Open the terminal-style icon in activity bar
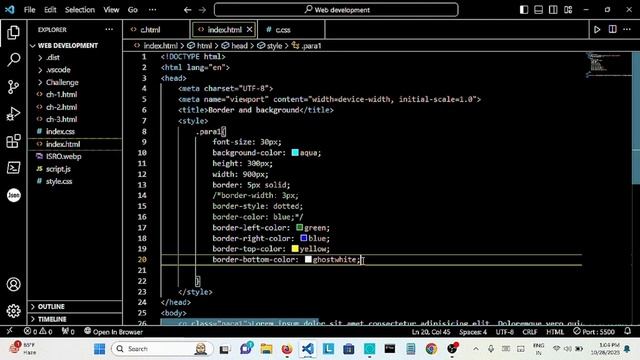Viewport: 640px width, 360px height. [13, 168]
